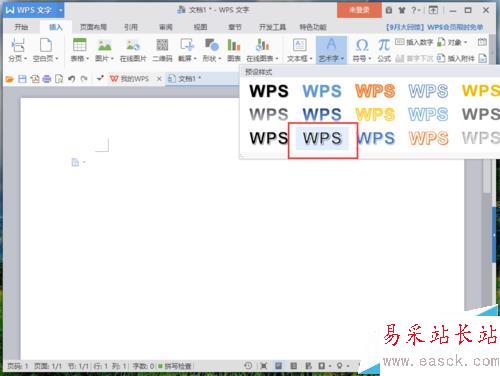Choose first-row blue gradient WPS style
Image resolution: width=500 pixels, height=376 pixels.
point(322,91)
